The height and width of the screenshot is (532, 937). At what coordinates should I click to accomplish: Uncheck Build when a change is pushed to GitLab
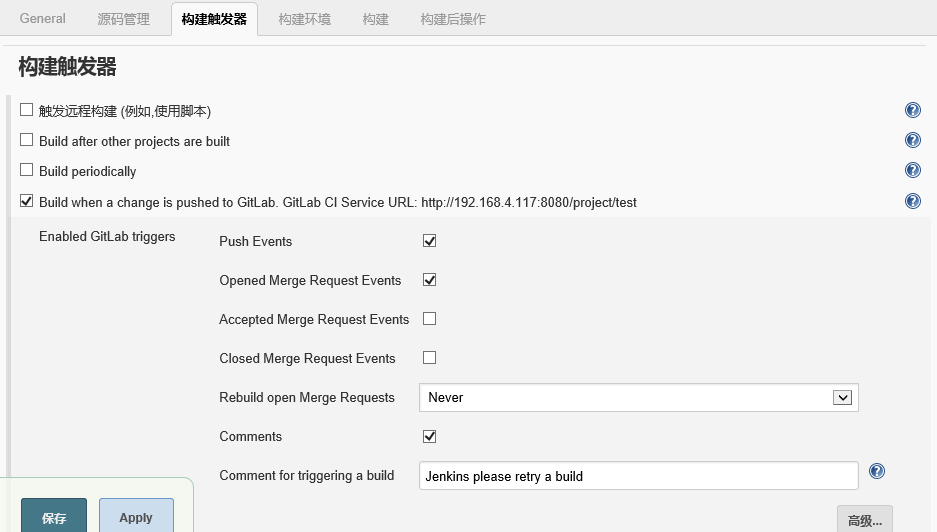pos(27,201)
